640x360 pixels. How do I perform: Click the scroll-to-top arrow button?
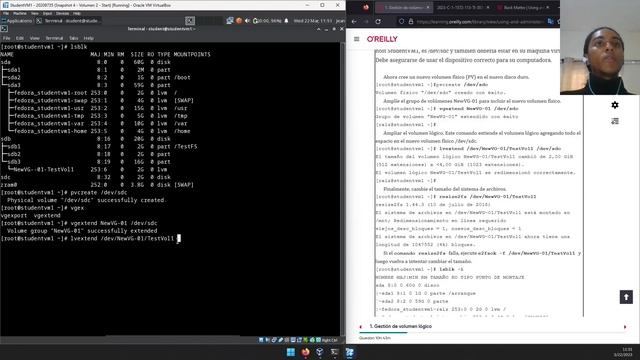(x=626, y=297)
